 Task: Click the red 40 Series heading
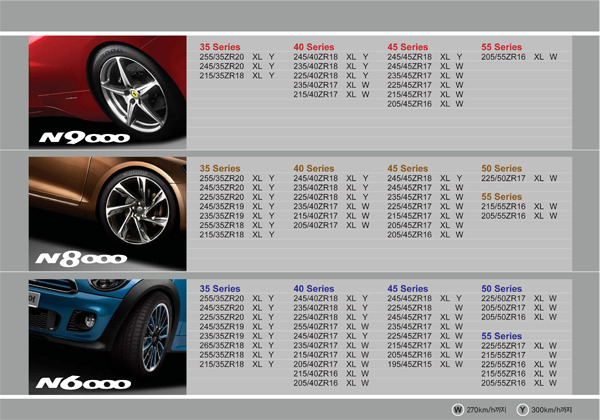point(314,47)
